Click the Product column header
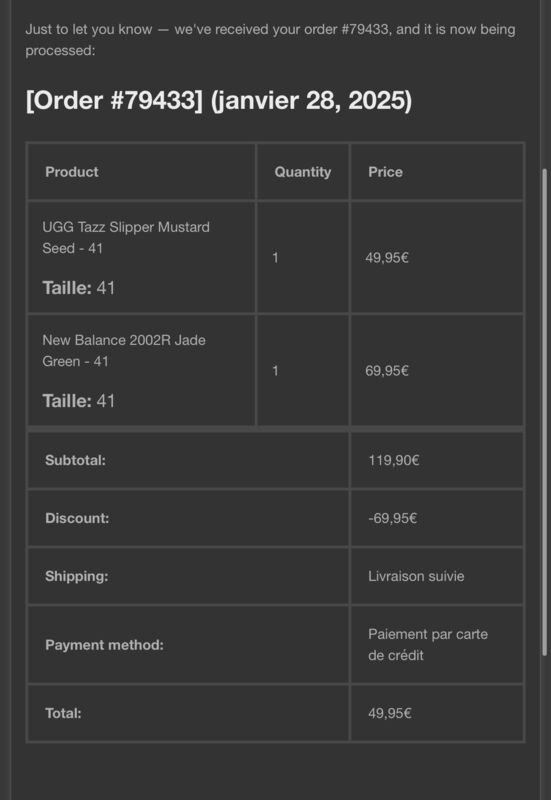Viewport: 551px width, 800px height. [x=72, y=172]
